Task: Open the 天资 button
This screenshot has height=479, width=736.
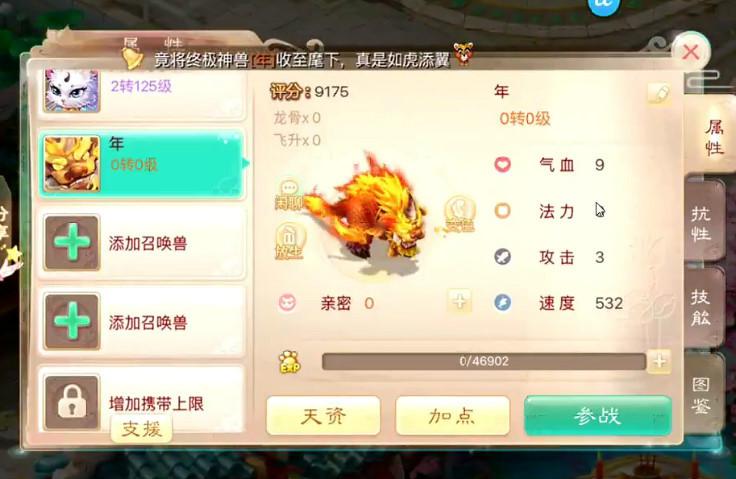Action: point(323,416)
